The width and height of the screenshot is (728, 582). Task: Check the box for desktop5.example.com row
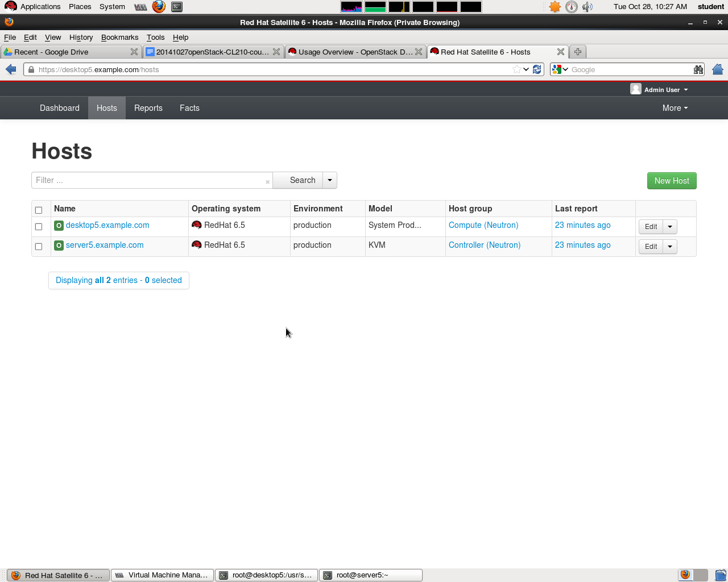(x=39, y=227)
